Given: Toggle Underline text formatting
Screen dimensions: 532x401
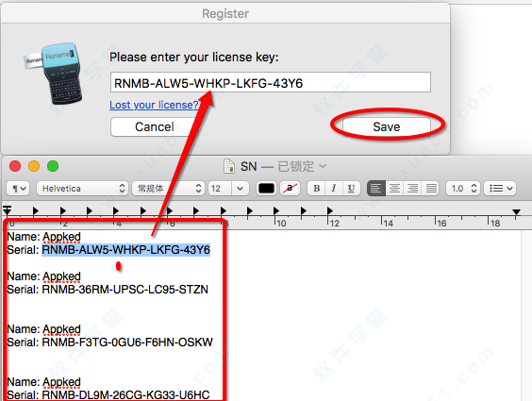Looking at the screenshot, I should coord(352,189).
